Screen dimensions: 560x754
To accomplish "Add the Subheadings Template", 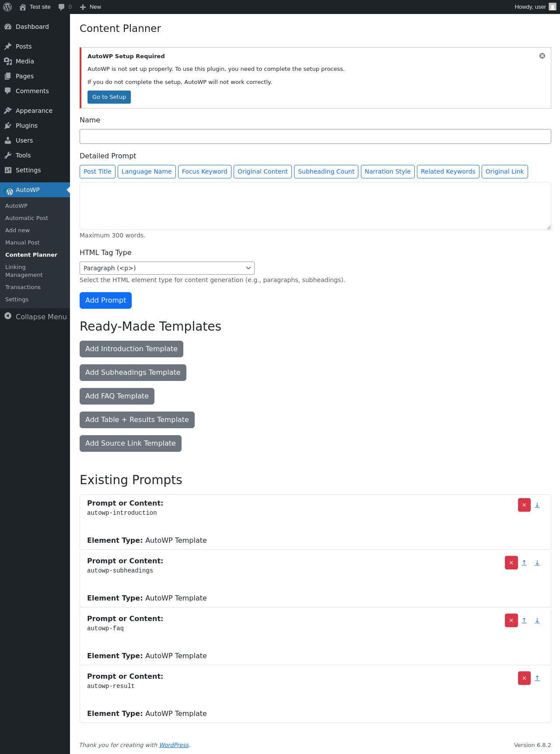I will tap(133, 373).
